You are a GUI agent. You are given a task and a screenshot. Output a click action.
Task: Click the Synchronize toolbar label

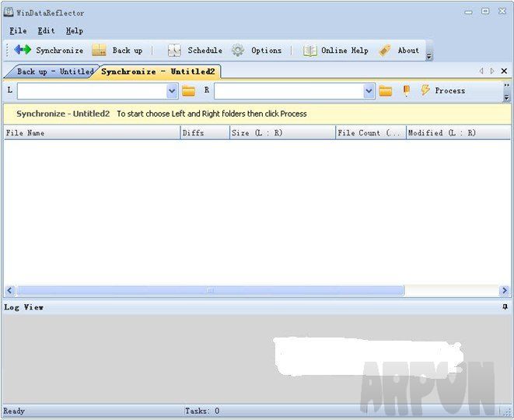pyautogui.click(x=60, y=51)
